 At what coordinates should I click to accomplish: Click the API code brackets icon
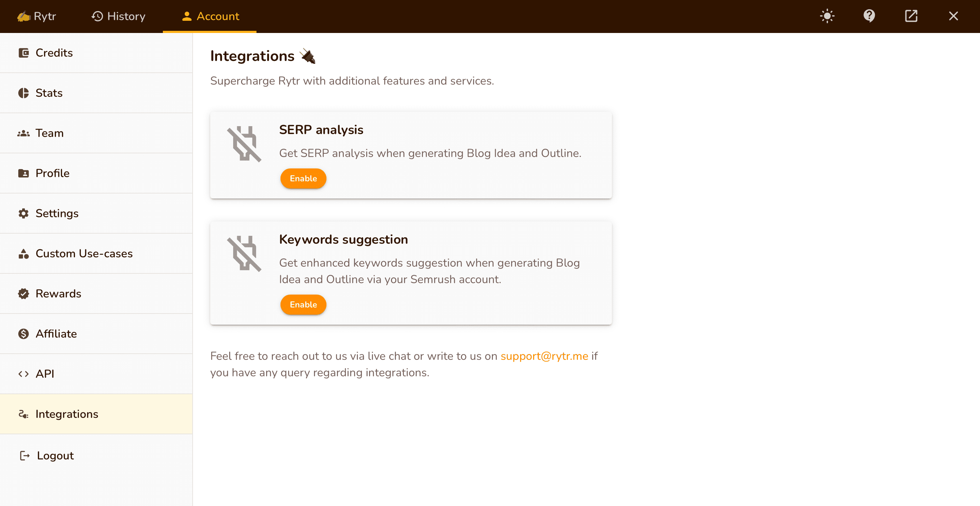[24, 374]
